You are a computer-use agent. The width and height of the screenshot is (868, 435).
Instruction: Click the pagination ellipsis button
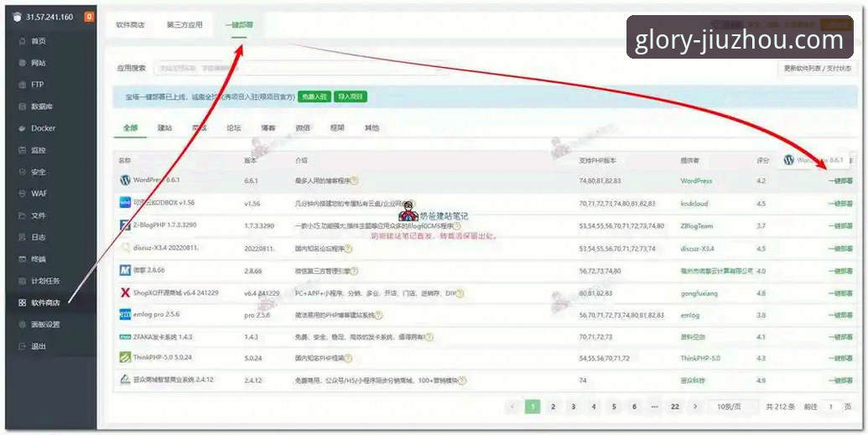pyautogui.click(x=654, y=407)
